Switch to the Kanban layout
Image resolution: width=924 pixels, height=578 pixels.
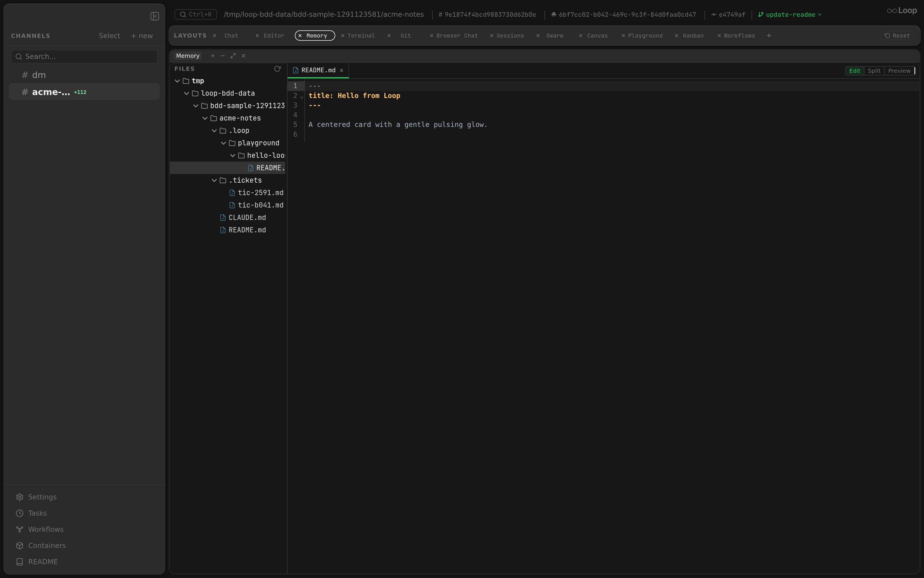click(x=693, y=36)
